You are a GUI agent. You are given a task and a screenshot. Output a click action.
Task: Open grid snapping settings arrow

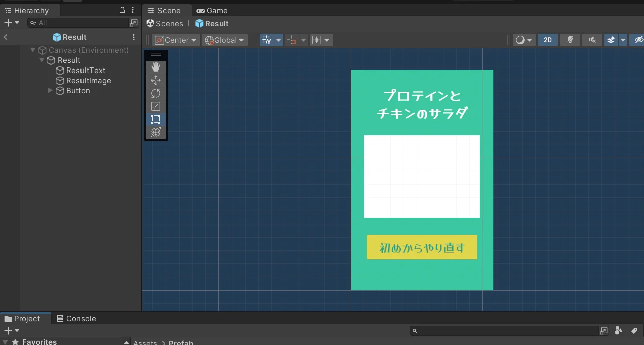(303, 40)
